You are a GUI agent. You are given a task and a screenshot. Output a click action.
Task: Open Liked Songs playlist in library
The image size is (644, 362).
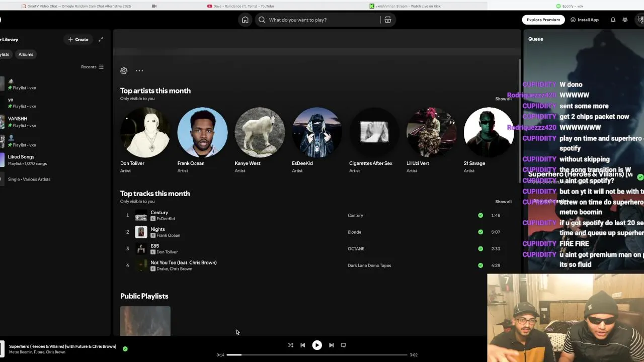coord(53,160)
